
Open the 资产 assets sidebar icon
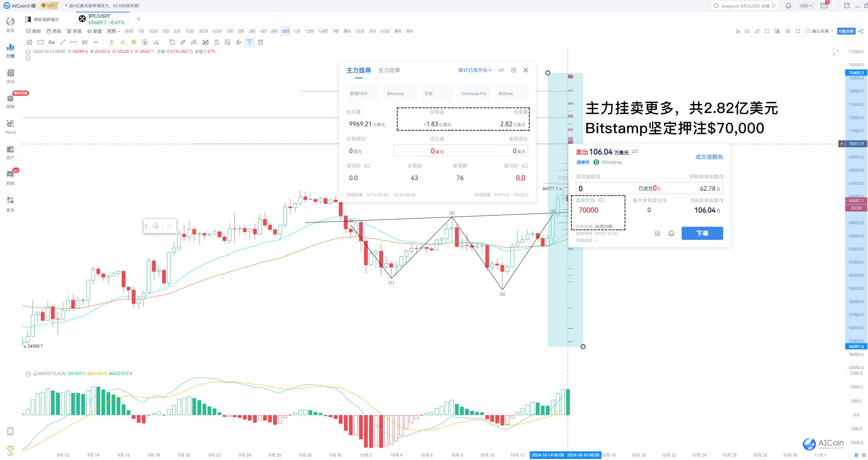point(10,152)
